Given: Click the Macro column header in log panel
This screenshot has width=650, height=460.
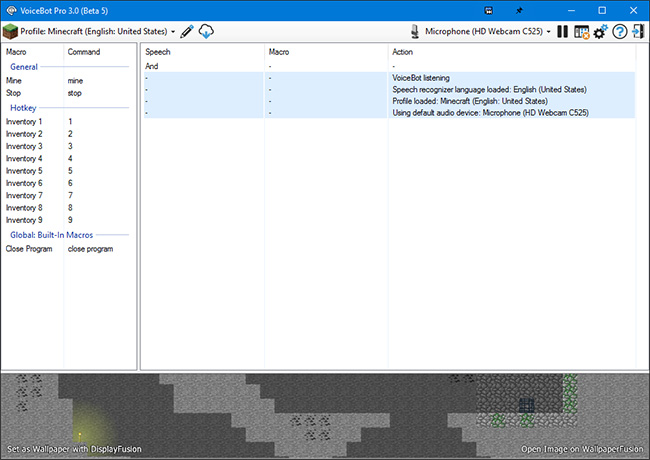Looking at the screenshot, I should tap(279, 52).
